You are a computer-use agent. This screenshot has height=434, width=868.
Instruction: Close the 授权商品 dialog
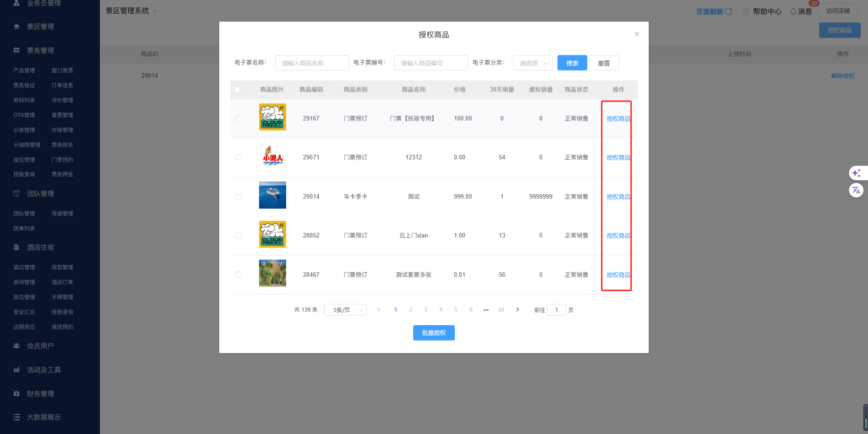[637, 34]
